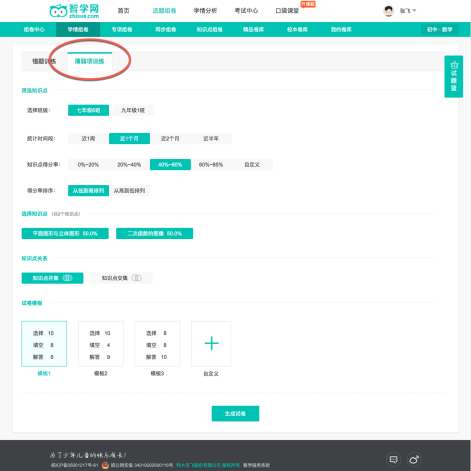Select 20%-40% score rate range
The image size is (471, 471).
click(129, 164)
